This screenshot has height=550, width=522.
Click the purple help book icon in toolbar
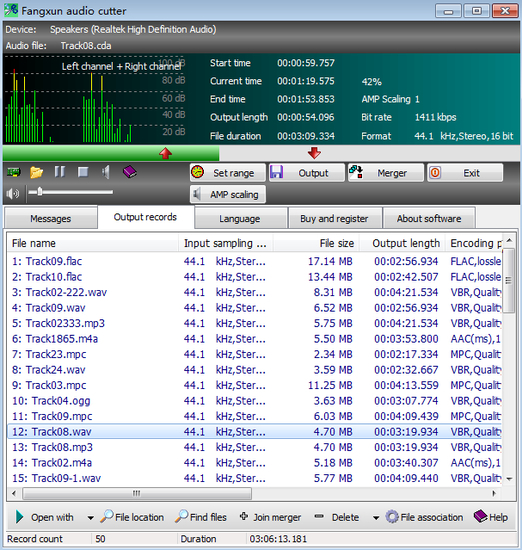pos(129,172)
